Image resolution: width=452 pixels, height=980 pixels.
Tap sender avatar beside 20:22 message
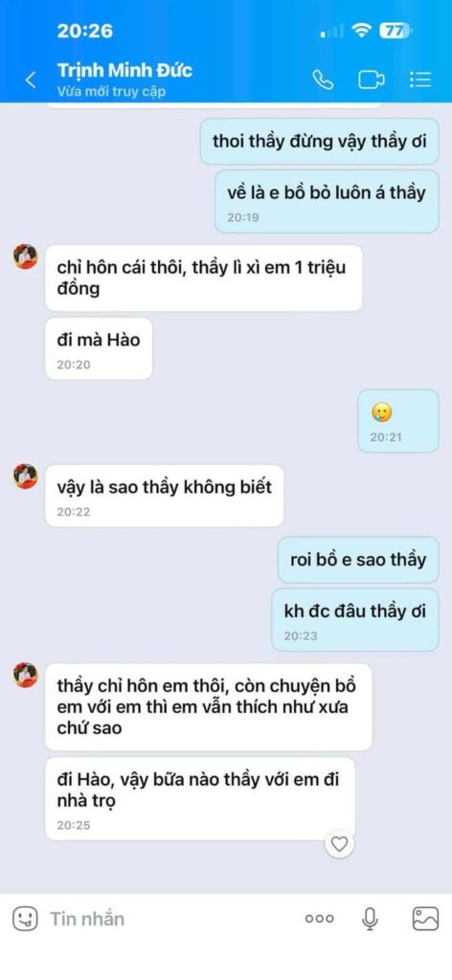pos(26,477)
